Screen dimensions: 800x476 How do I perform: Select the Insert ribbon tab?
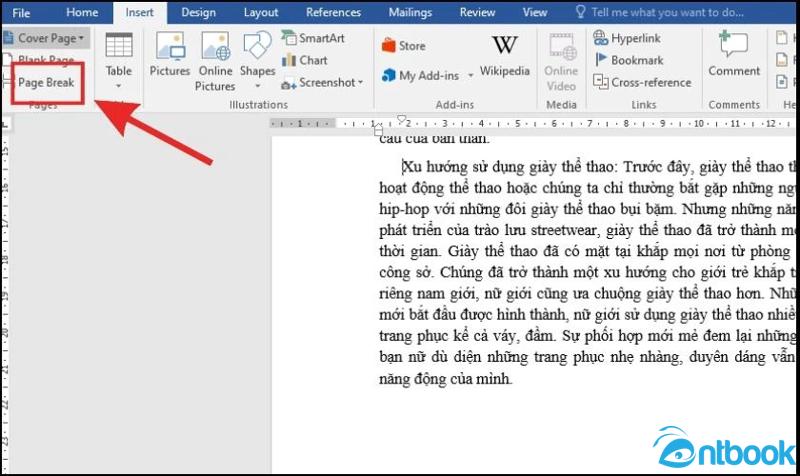[139, 13]
